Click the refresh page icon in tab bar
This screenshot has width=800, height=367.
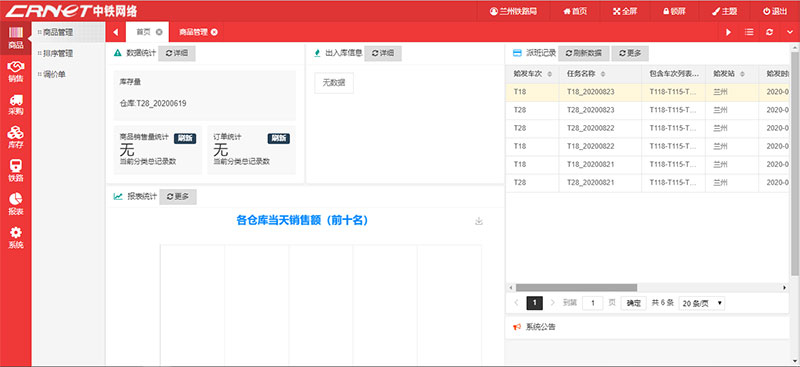[769, 32]
